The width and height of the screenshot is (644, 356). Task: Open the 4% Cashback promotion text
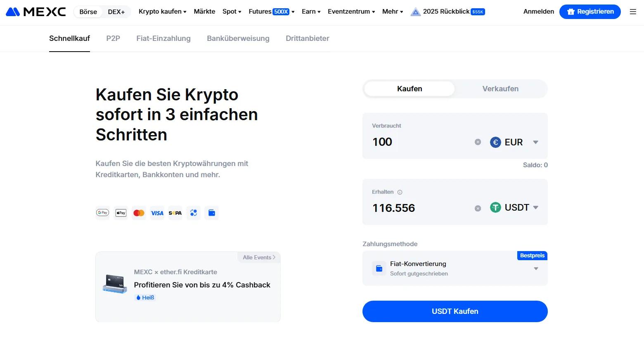pyautogui.click(x=202, y=285)
